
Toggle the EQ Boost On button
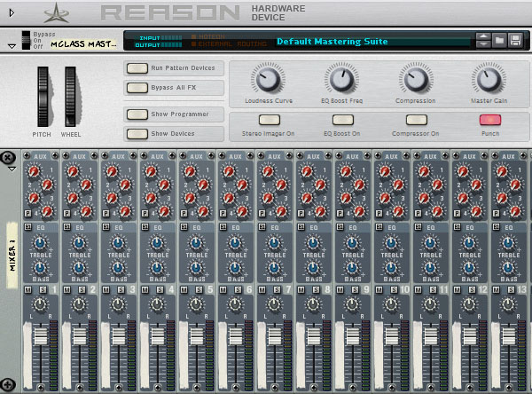coord(343,120)
